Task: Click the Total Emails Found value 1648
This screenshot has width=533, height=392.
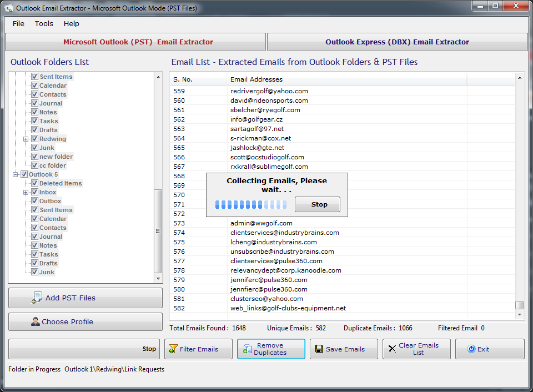Action: (239, 328)
